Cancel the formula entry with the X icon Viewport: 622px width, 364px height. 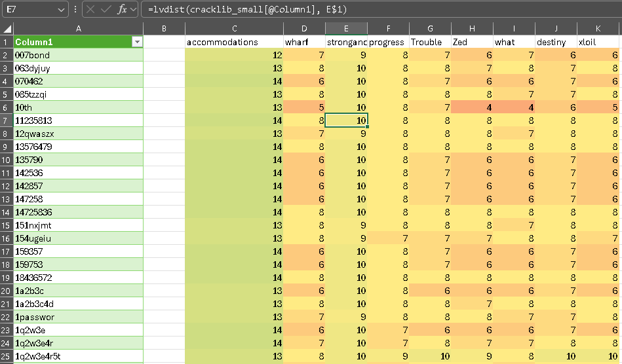point(90,10)
